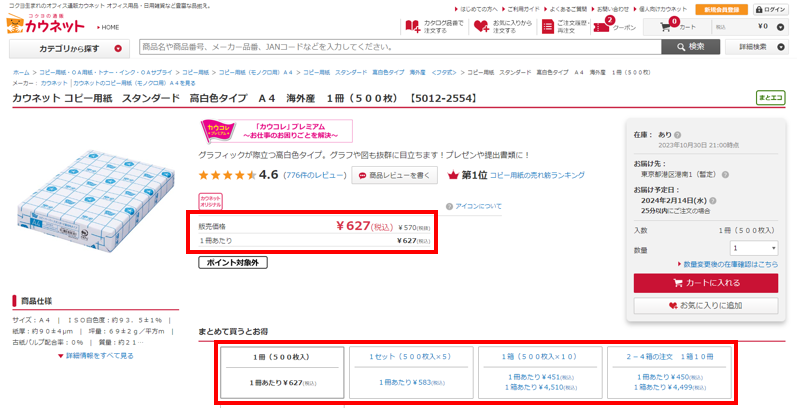This screenshot has width=797, height=408.
Task: Click the 検索 search button
Action: tap(690, 47)
